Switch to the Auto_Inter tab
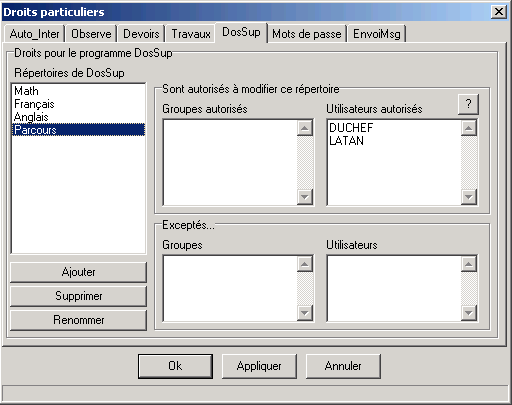512x405 pixels. click(x=34, y=34)
